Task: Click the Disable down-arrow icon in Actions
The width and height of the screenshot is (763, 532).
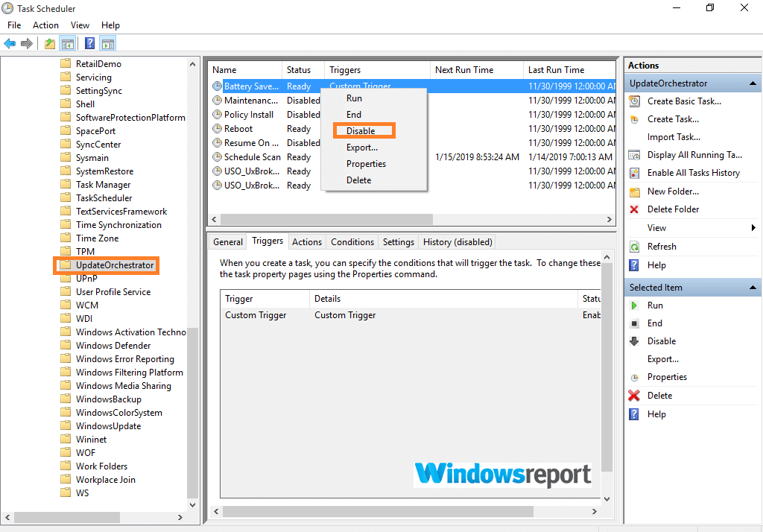Action: click(x=634, y=341)
